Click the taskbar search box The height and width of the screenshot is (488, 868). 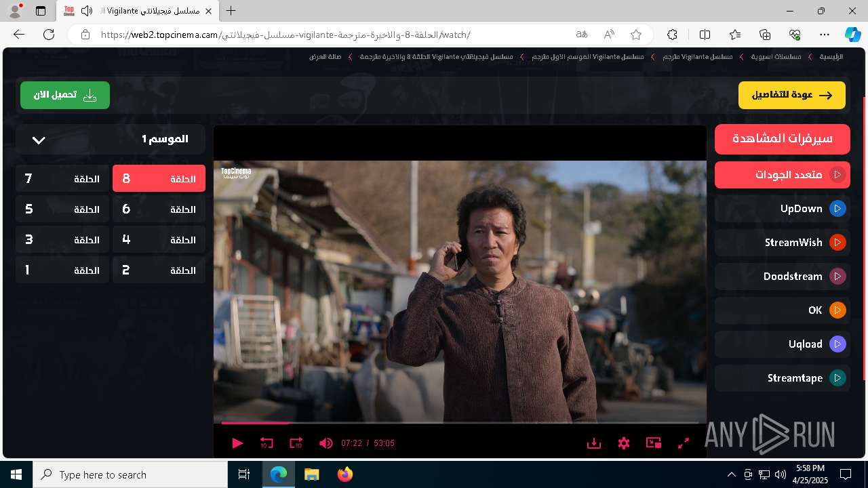pyautogui.click(x=130, y=474)
